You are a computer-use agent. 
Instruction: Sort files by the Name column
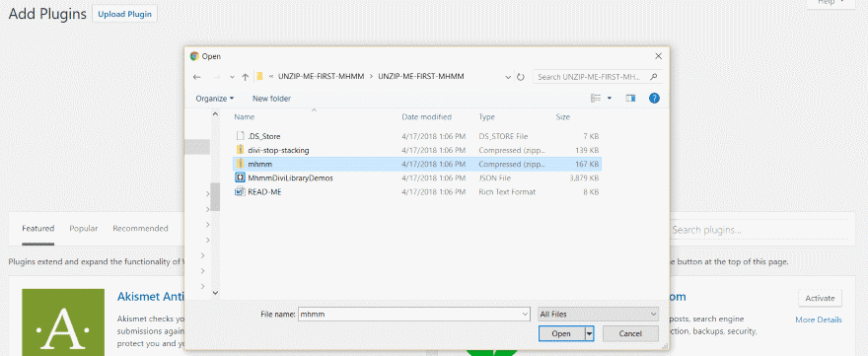click(x=245, y=116)
